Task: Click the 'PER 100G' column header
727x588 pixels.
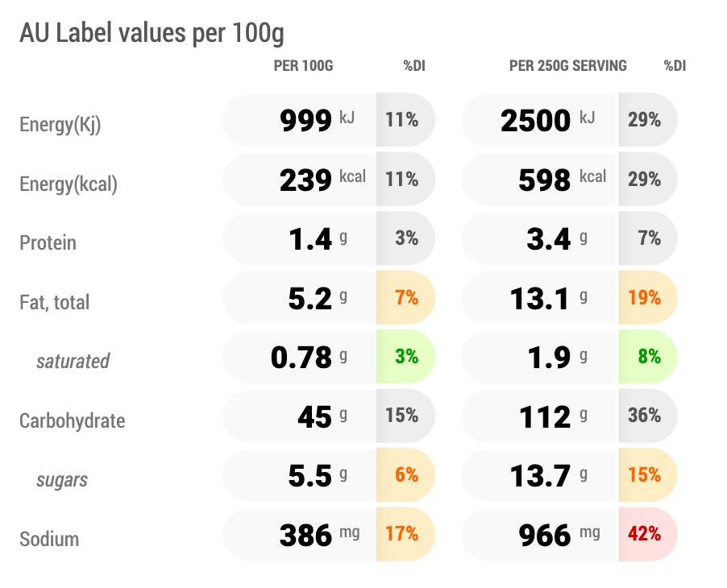Action: pyautogui.click(x=303, y=66)
